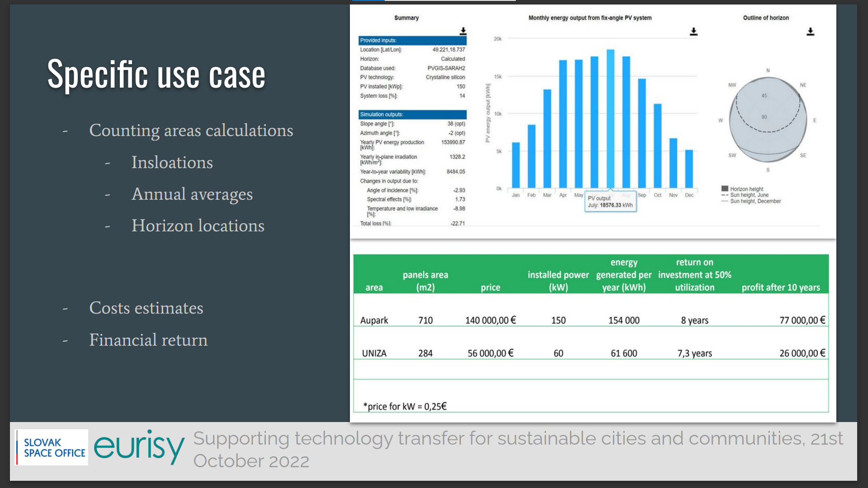Click the PV output July tooltip

[610, 202]
